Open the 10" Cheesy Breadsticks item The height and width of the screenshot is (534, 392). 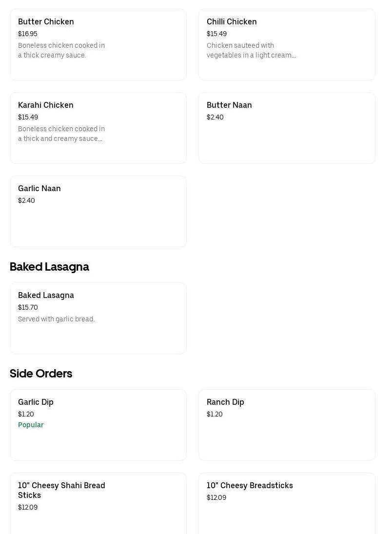250,486
